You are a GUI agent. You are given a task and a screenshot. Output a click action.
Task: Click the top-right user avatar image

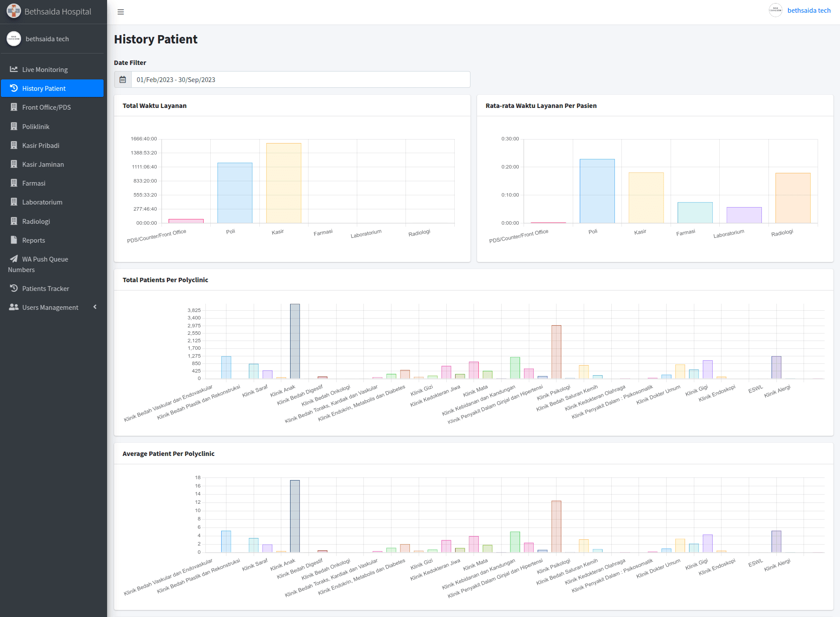click(775, 11)
